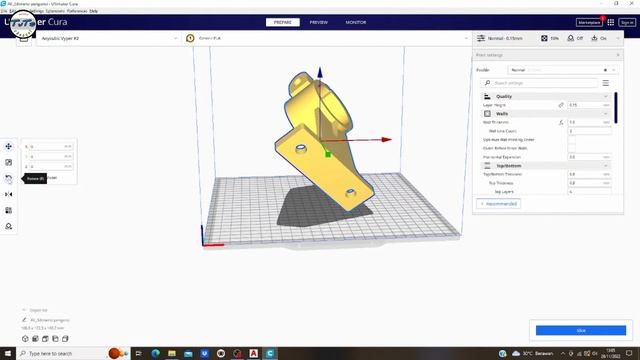This screenshot has height=360, width=640.
Task: Open the Mail app from the taskbar
Action: click(x=188, y=353)
